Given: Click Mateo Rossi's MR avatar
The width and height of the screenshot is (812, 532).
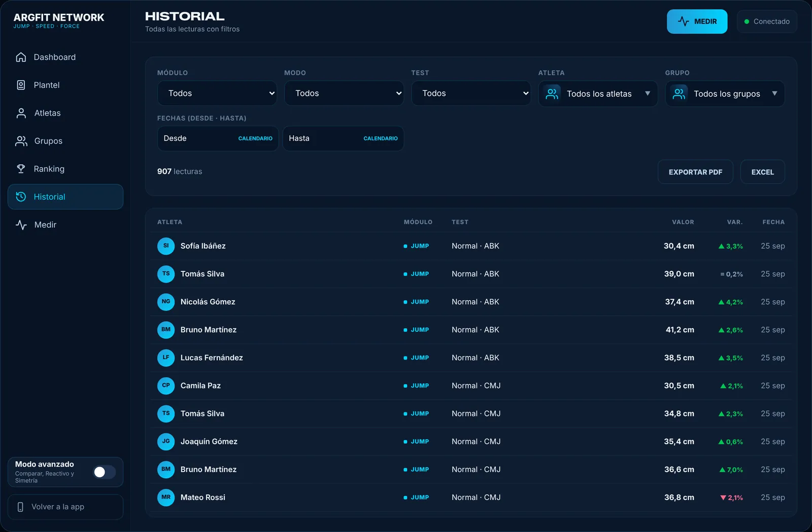Looking at the screenshot, I should [166, 498].
